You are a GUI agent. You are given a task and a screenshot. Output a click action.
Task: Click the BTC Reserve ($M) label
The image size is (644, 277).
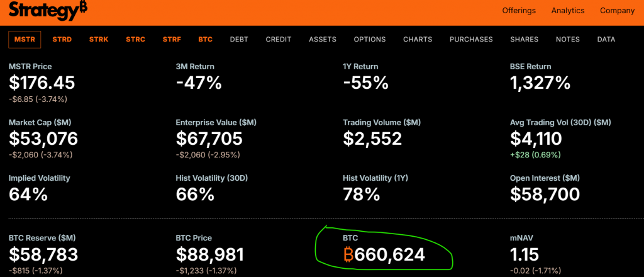pyautogui.click(x=42, y=238)
